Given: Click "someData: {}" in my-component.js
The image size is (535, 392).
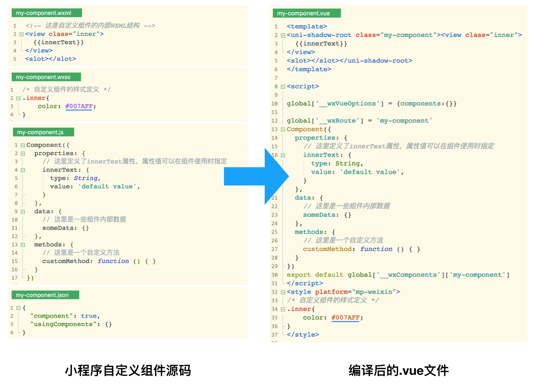Looking at the screenshot, I should click(x=66, y=228).
